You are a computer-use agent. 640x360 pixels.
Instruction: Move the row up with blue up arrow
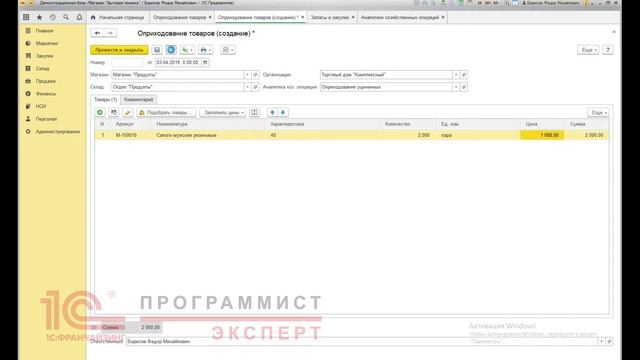point(272,112)
